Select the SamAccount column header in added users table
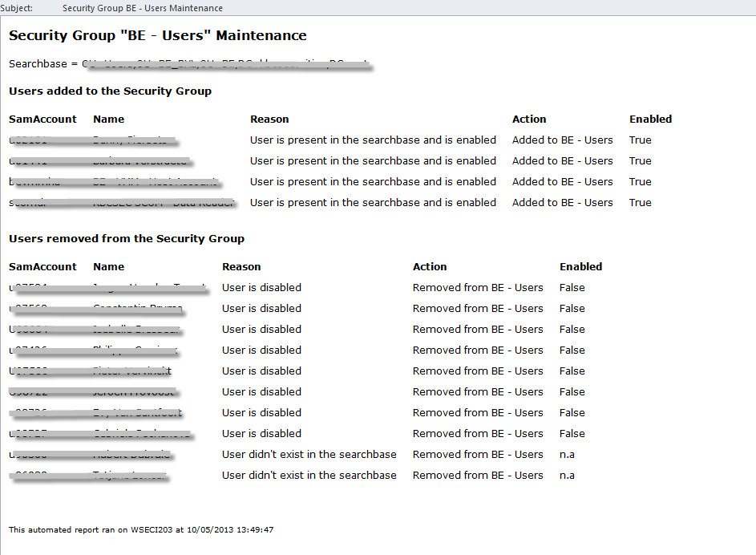 [x=42, y=119]
